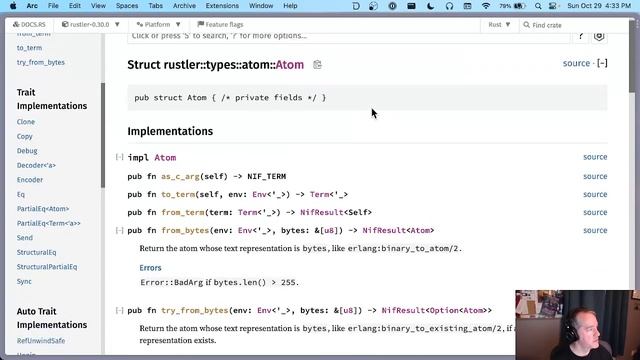640x360 pixels.
Task: Check the battery status icon
Action: point(520,6)
